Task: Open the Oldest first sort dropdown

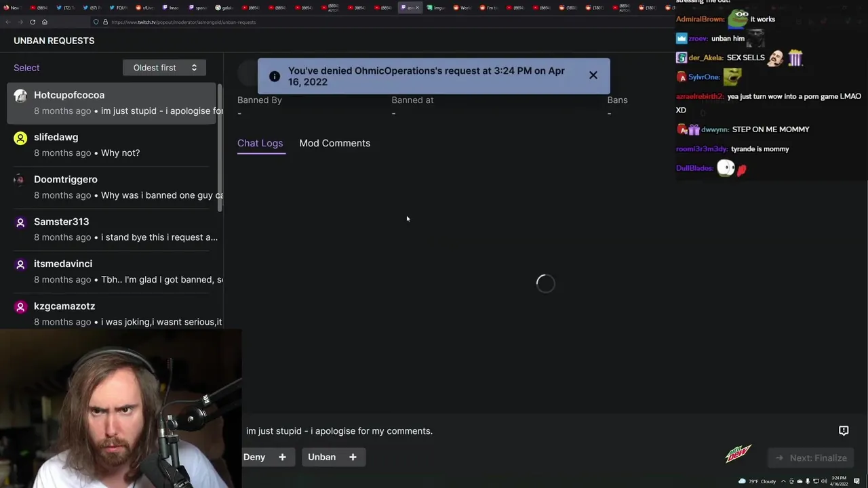Action: click(x=164, y=68)
